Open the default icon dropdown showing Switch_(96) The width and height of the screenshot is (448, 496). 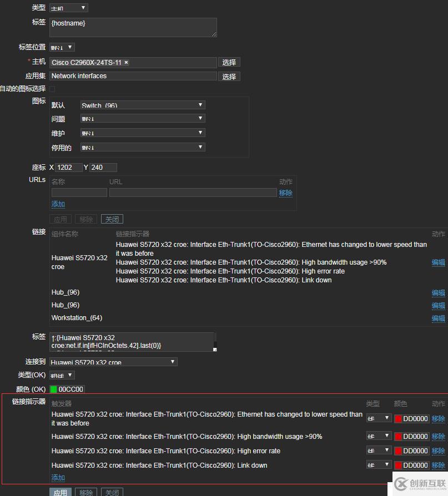pos(143,105)
